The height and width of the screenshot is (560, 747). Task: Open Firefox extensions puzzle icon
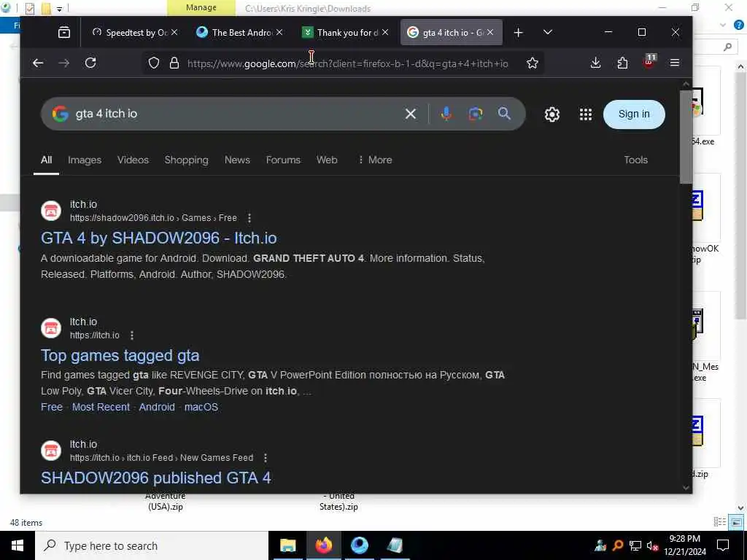coord(622,63)
